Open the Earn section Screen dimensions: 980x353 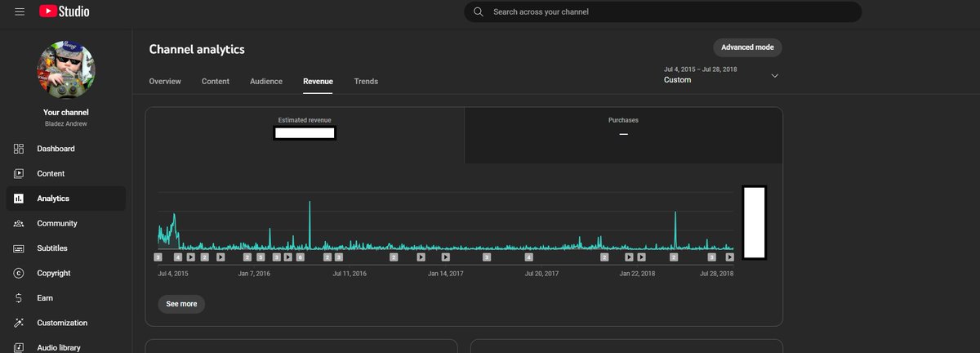pyautogui.click(x=66, y=298)
